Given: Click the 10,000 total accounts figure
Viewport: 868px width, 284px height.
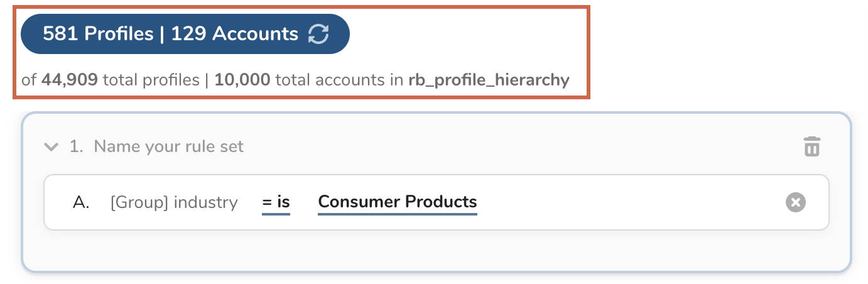Looking at the screenshot, I should click(x=242, y=80).
